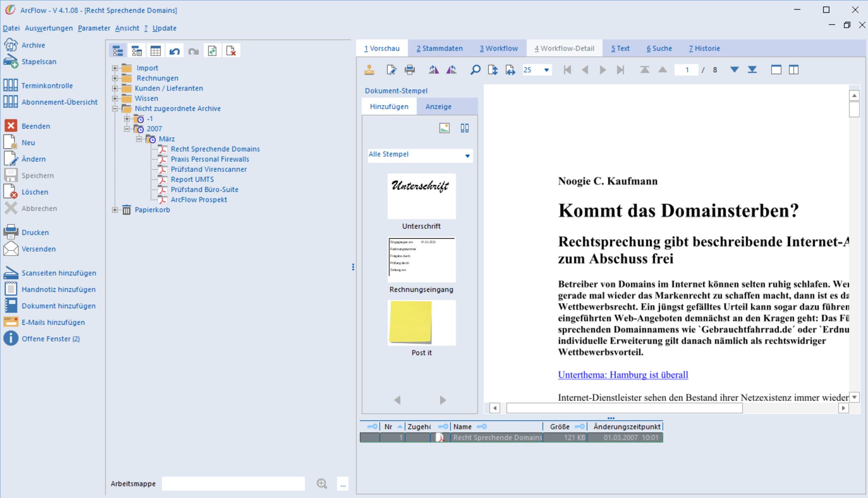Screen dimensions: 868x498
Task: Open the Alle Stempel dropdown
Action: pos(467,156)
